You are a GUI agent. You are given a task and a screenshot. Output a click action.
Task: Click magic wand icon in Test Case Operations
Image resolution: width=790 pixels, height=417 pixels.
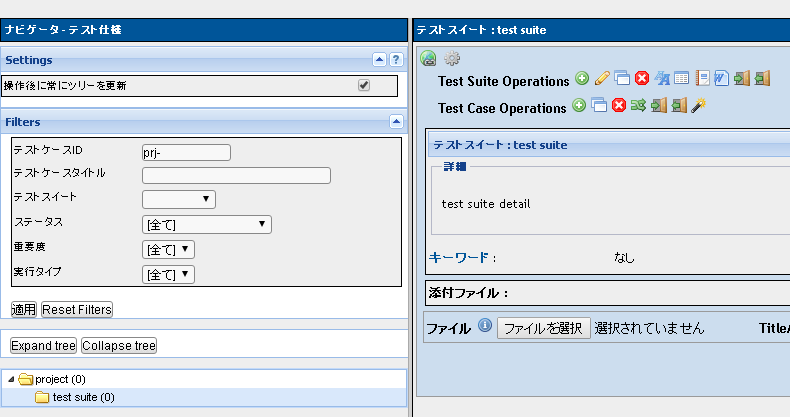[698, 105]
